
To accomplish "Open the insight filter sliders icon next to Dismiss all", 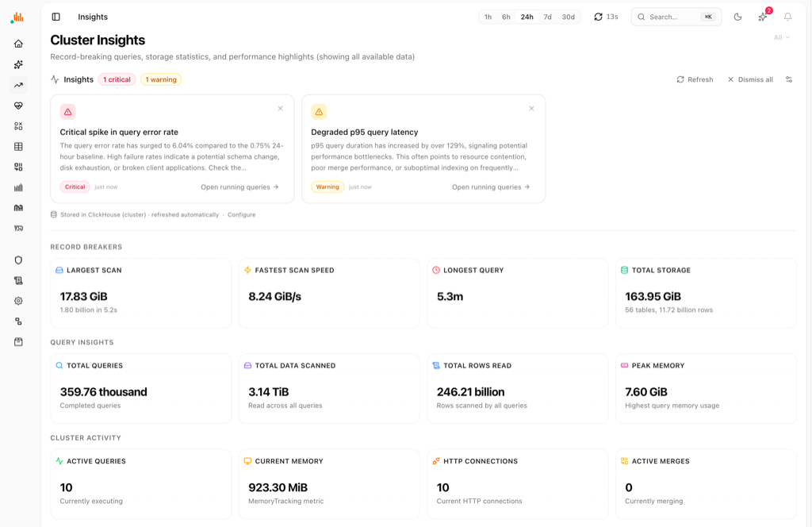I will pos(789,79).
